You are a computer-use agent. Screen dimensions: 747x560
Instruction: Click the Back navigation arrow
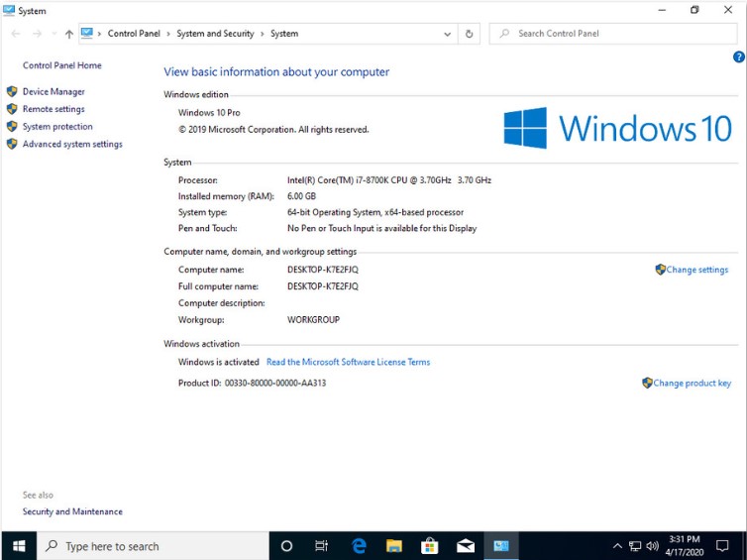(x=16, y=34)
